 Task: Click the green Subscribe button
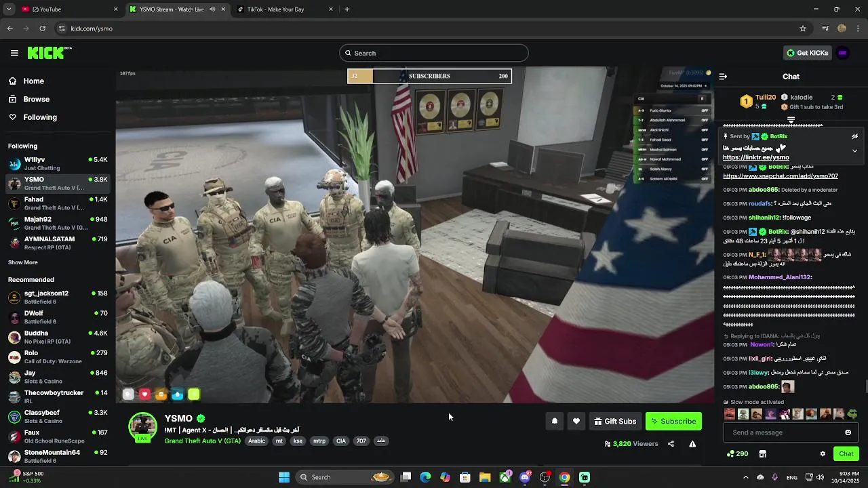point(673,421)
